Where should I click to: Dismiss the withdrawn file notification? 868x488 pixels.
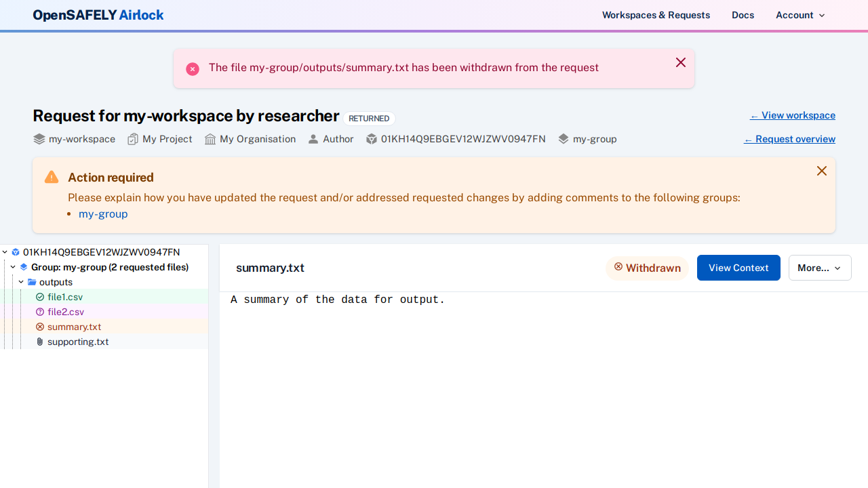coord(681,62)
